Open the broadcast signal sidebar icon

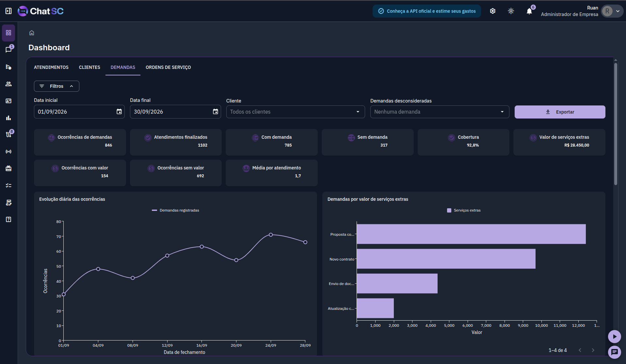point(8,151)
